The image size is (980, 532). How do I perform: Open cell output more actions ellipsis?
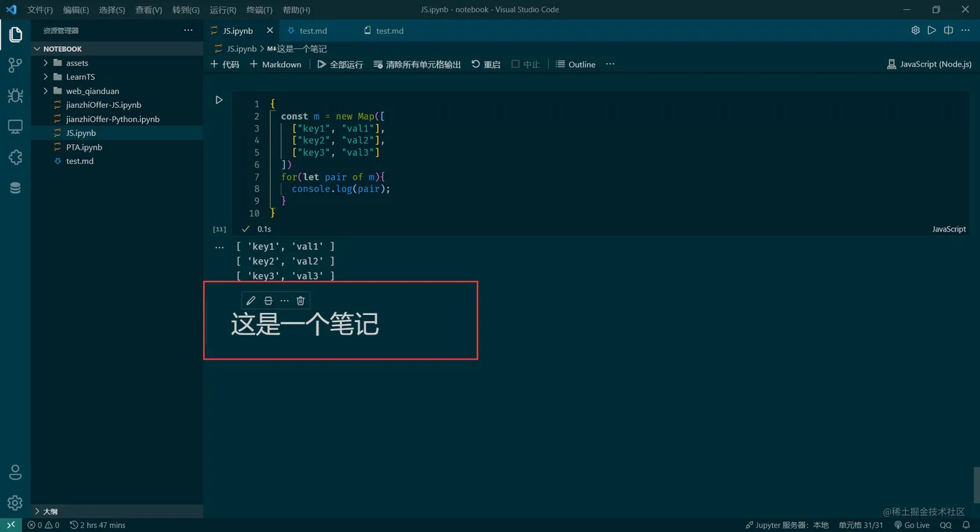coord(219,247)
